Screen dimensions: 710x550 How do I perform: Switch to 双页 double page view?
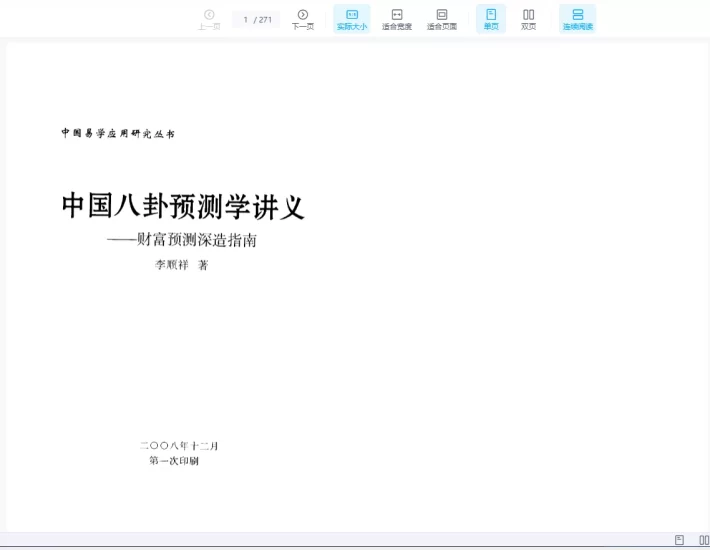(528, 18)
